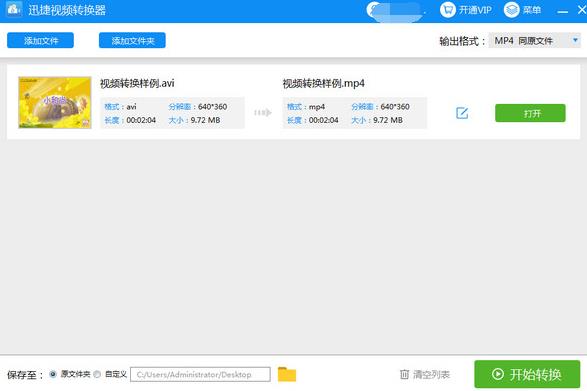587x391 pixels.
Task: Click the 迅捷视频转换器 title text
Action: coord(67,10)
